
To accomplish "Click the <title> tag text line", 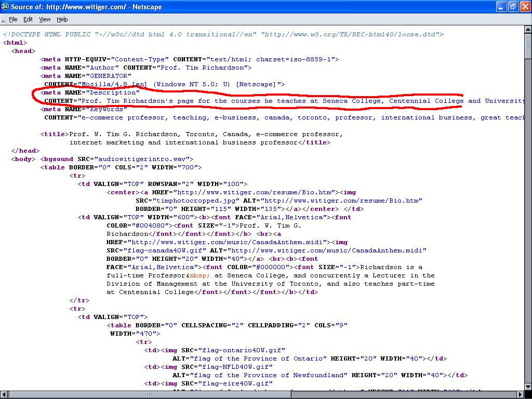I will coord(192,134).
